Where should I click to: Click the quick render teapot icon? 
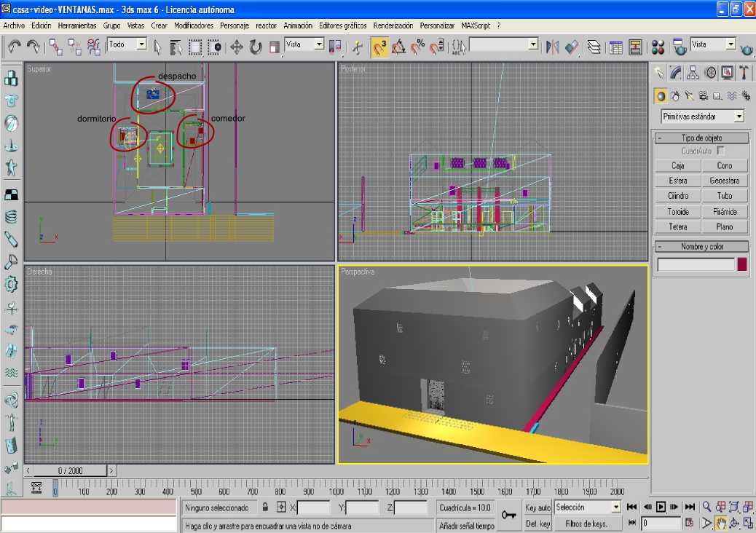pyautogui.click(x=747, y=49)
